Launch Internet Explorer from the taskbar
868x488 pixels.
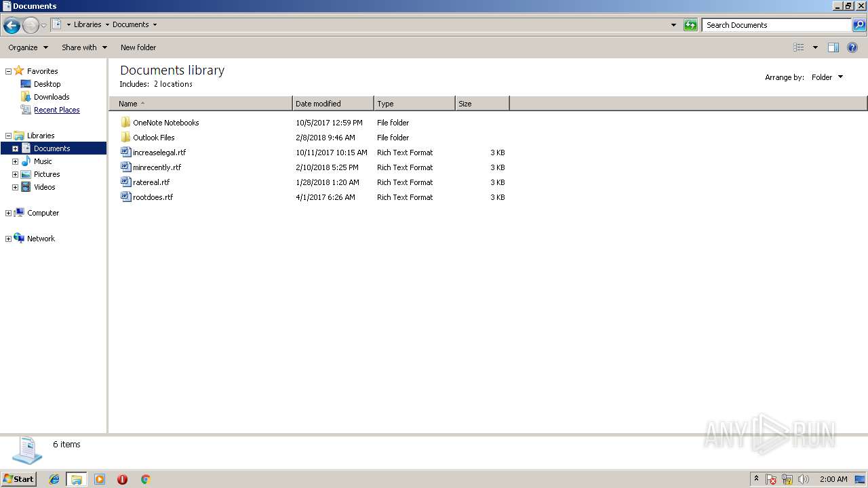[x=54, y=479]
